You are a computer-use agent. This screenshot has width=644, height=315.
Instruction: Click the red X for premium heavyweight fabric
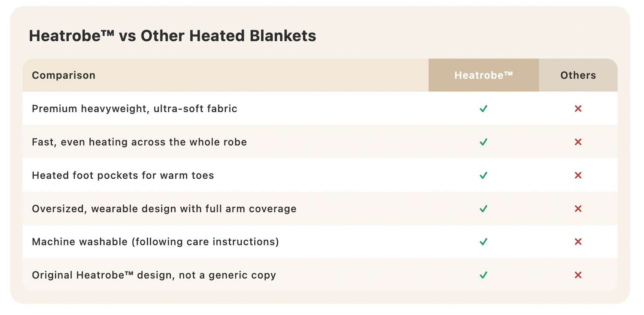click(578, 109)
